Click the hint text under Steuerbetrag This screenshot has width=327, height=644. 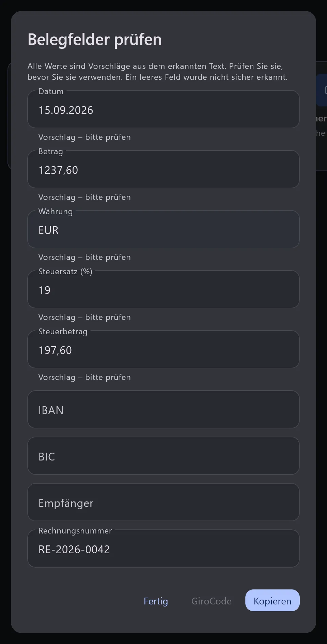(x=84, y=377)
